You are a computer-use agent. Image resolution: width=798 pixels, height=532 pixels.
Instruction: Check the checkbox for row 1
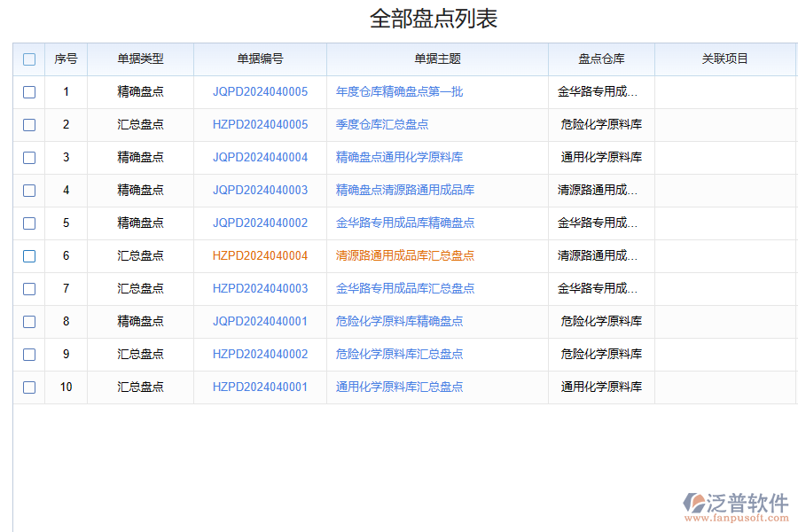tap(29, 91)
